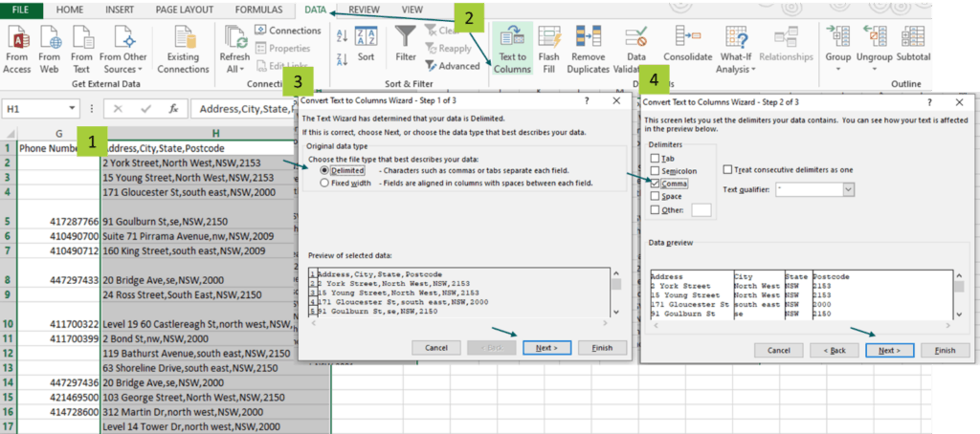Check the Tab delimiter checkbox

[655, 158]
